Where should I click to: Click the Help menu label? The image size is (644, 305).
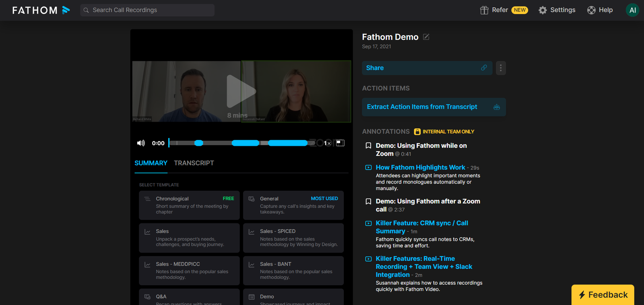[x=606, y=10]
